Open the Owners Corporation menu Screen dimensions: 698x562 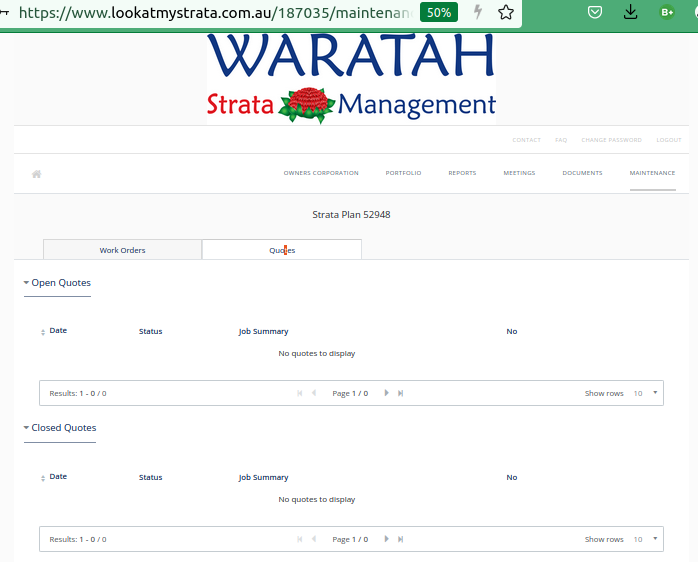[x=321, y=173]
